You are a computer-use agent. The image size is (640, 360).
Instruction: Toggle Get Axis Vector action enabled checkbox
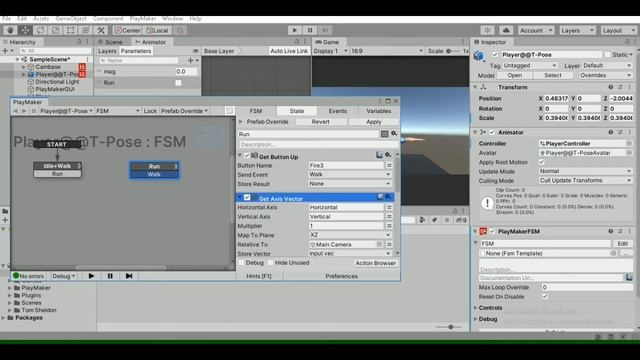point(247,198)
